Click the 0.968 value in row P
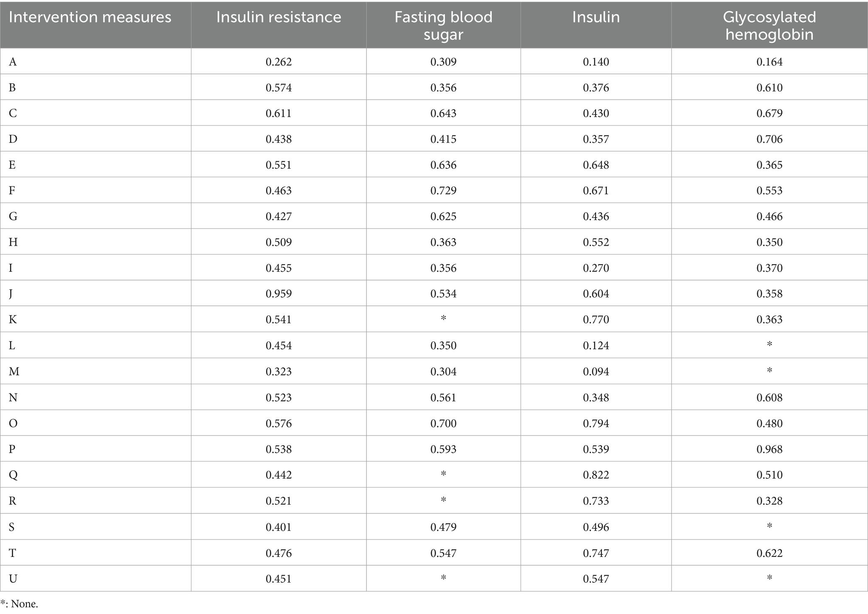868x614 pixels. [769, 449]
